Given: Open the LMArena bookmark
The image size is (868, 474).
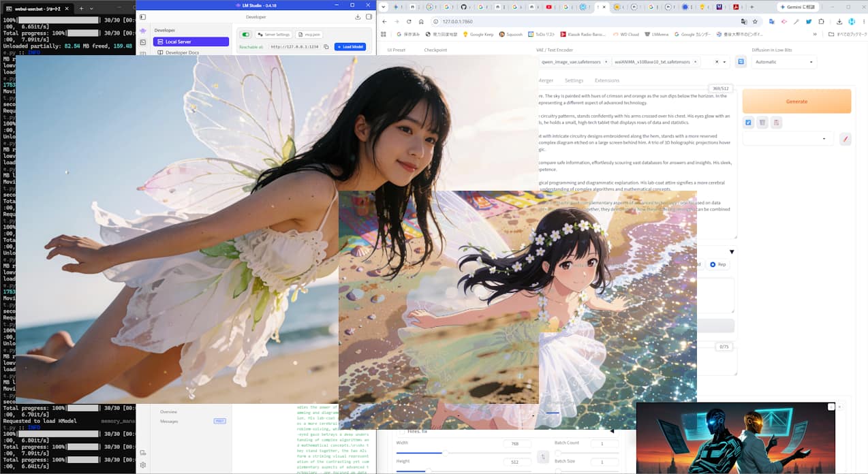Looking at the screenshot, I should click(x=656, y=34).
